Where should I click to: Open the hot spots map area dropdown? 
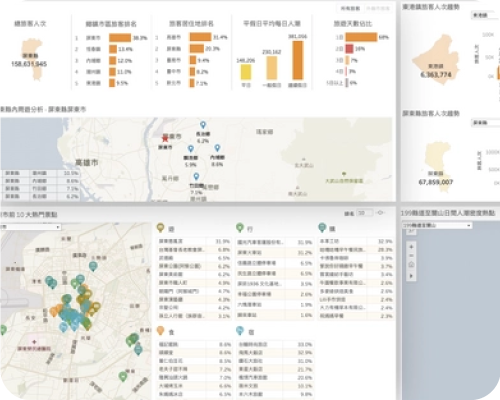30,227
